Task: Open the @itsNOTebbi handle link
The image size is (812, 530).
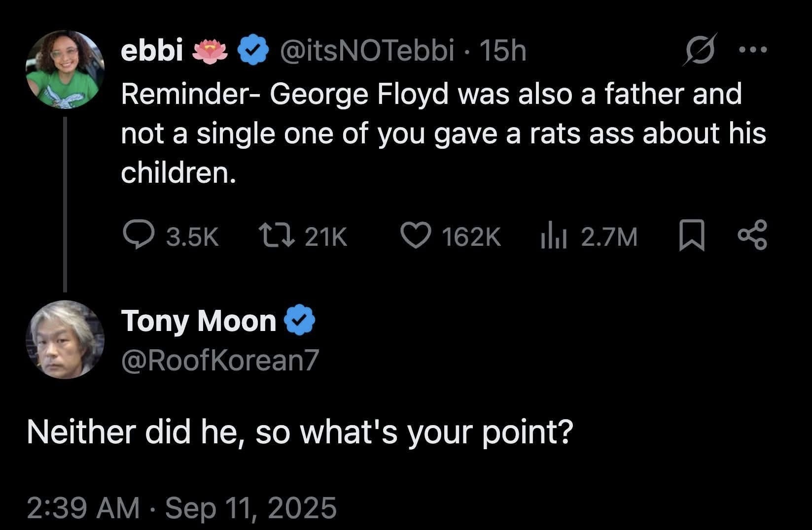Action: 367,50
